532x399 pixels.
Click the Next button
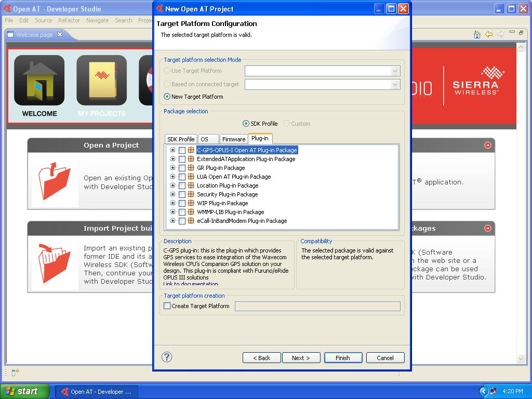pos(301,357)
